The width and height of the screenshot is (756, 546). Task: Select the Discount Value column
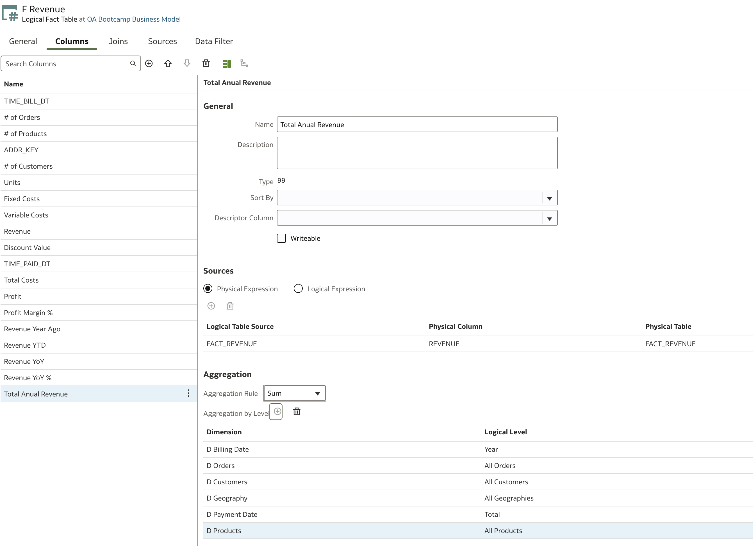point(99,248)
